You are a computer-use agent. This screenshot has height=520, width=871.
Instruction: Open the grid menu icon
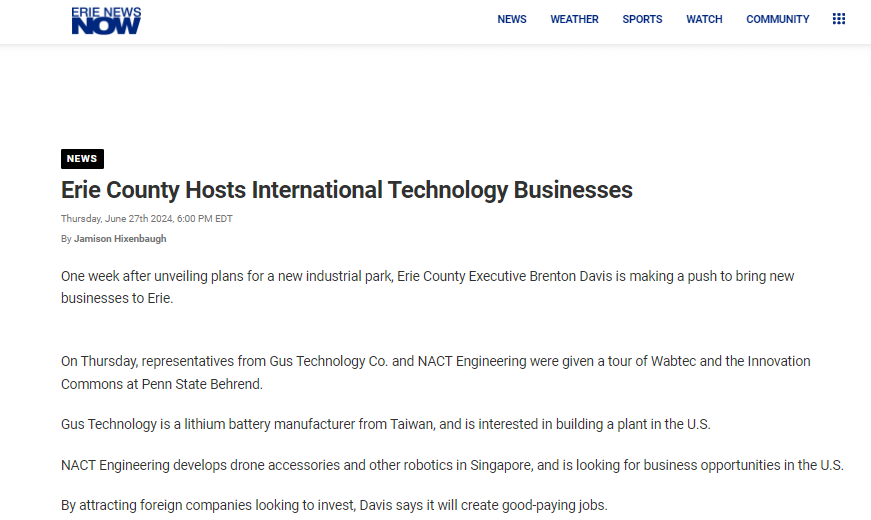(x=839, y=19)
